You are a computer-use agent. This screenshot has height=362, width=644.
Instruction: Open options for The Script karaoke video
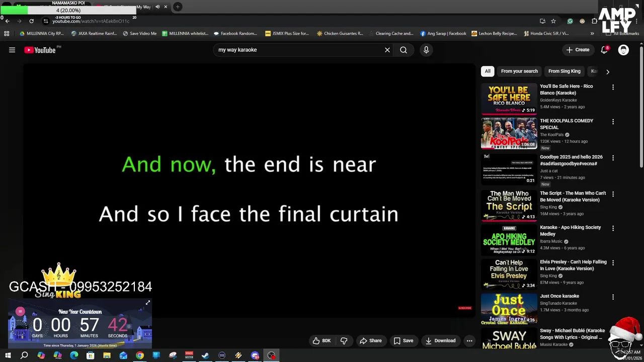click(613, 194)
